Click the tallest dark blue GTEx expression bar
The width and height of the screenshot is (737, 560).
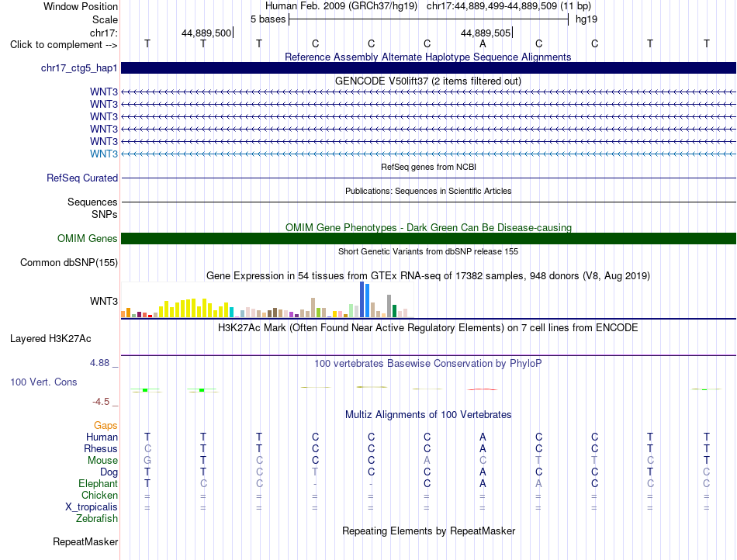[x=362, y=299]
